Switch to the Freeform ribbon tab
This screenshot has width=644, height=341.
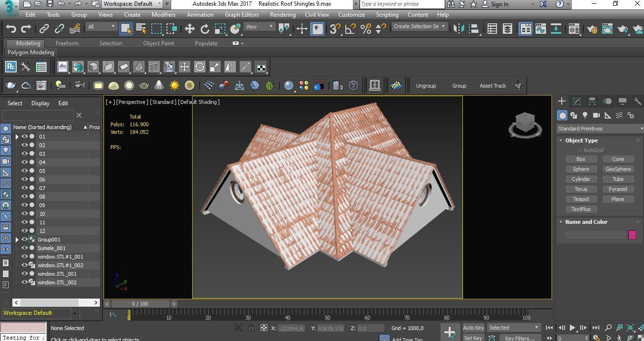(x=67, y=43)
